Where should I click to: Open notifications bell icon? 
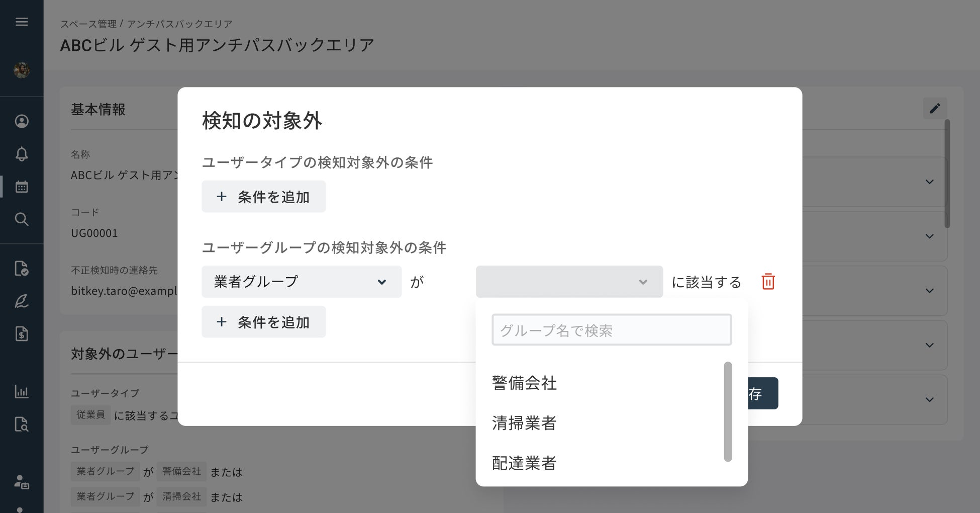[x=22, y=154]
